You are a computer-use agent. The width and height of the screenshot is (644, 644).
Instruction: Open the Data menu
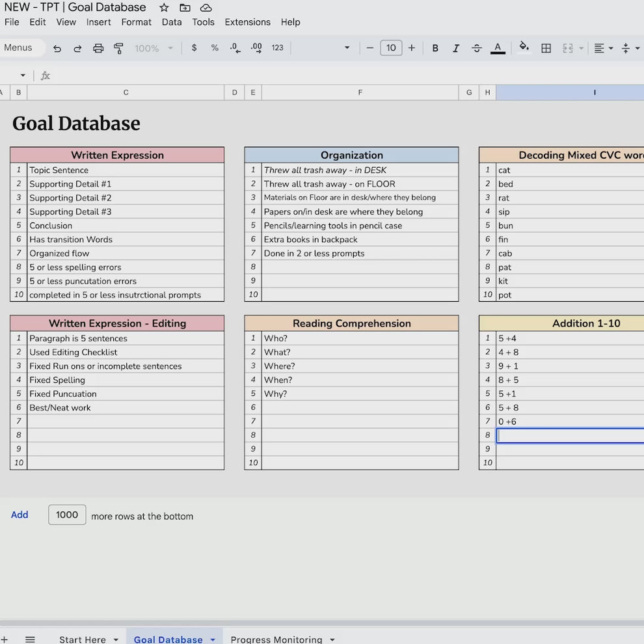click(x=172, y=22)
